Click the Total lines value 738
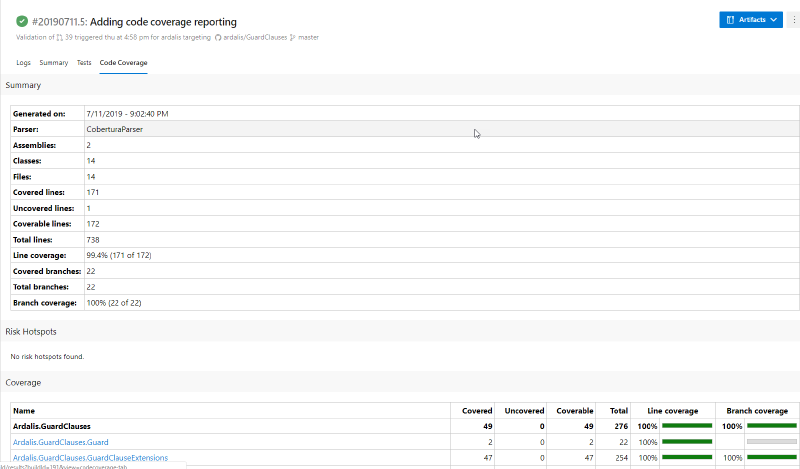 (93, 240)
